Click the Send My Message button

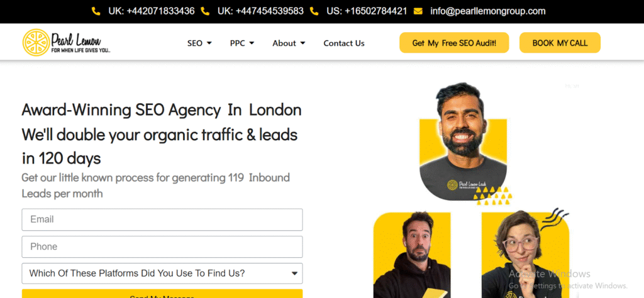point(162,294)
